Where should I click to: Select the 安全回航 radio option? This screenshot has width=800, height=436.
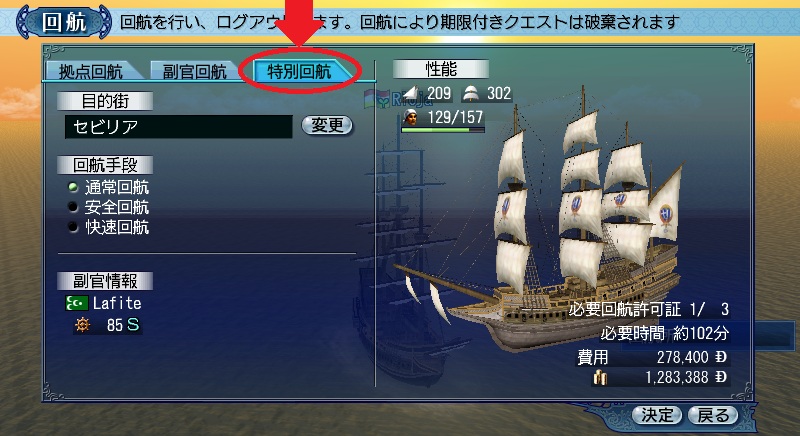[x=108, y=208]
